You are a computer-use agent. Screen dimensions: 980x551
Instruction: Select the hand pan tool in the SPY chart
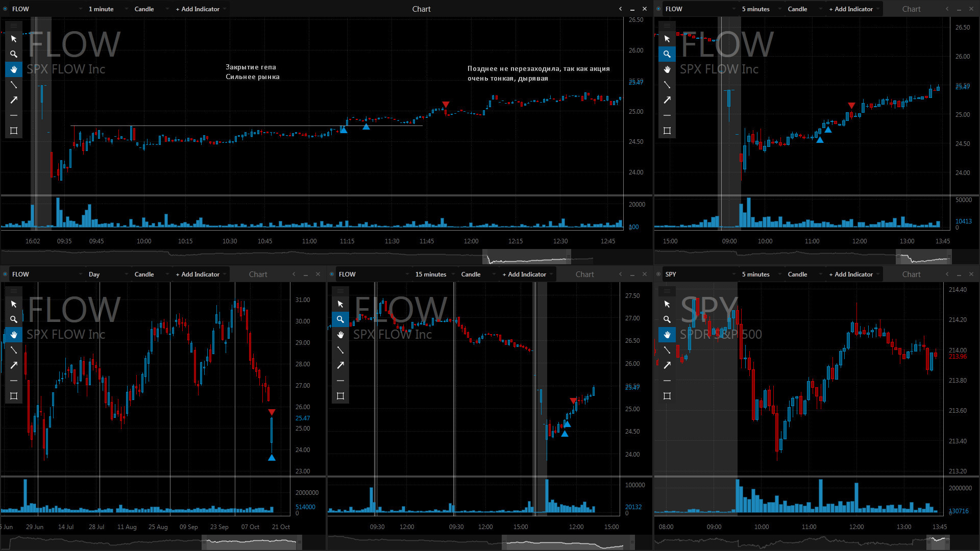[x=667, y=335]
